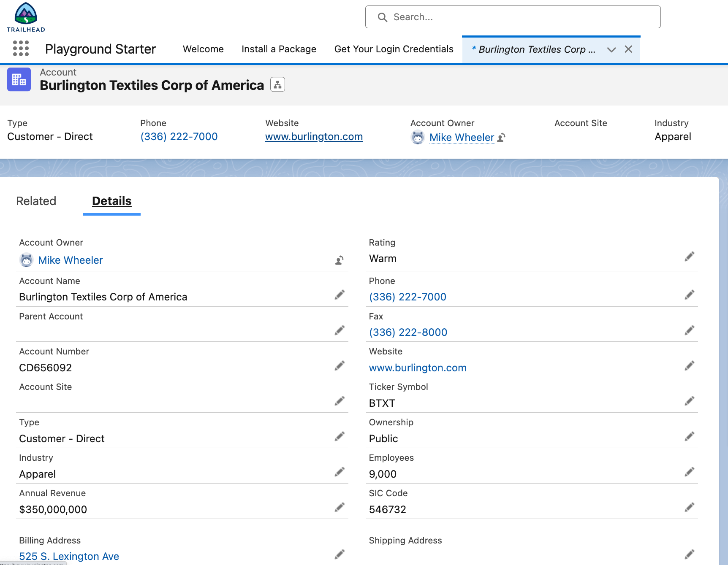The height and width of the screenshot is (565, 728).
Task: Click Rating value Warm
Action: [x=383, y=259]
